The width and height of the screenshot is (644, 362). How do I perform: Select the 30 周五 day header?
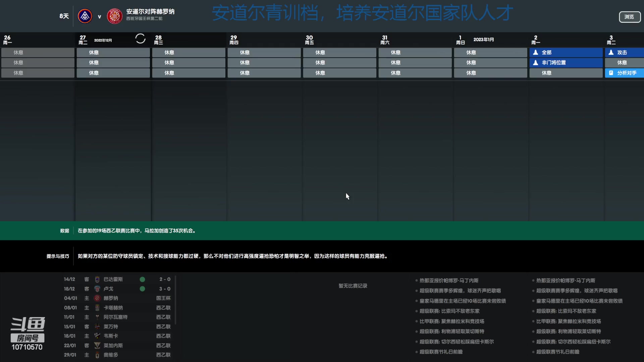(x=309, y=40)
